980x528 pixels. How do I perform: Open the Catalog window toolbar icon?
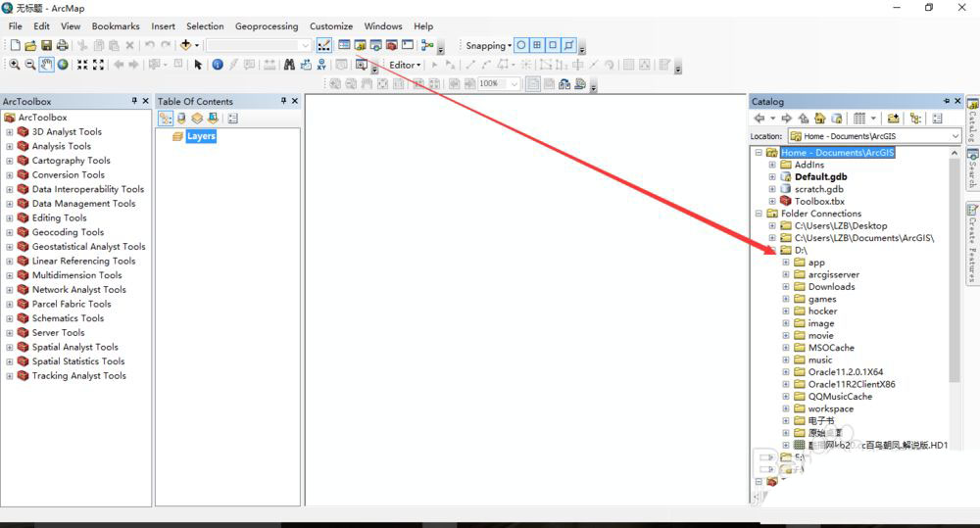point(360,45)
